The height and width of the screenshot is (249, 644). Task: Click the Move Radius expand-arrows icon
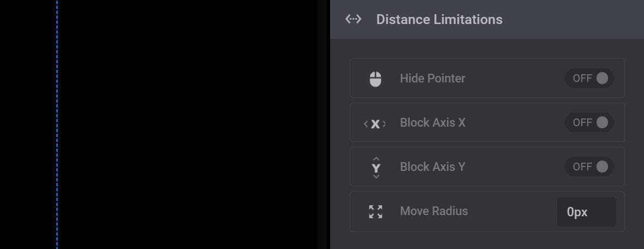point(375,212)
